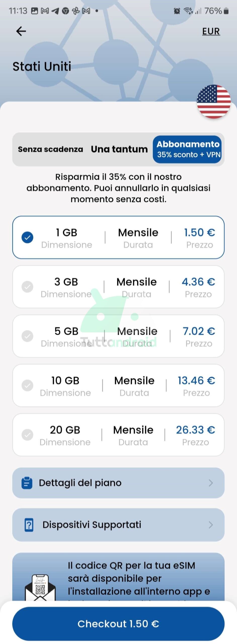
Task: Expand Dispositivi Supportati chevron
Action: (211, 525)
